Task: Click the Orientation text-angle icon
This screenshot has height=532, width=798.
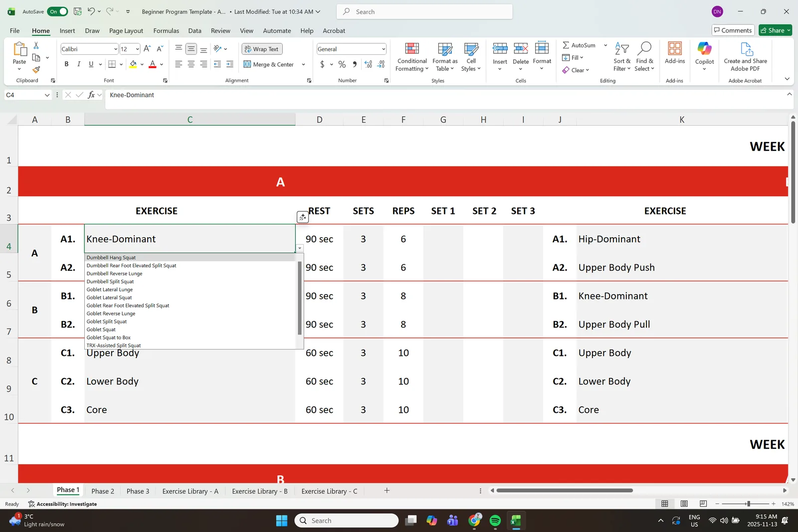Action: tap(217, 48)
